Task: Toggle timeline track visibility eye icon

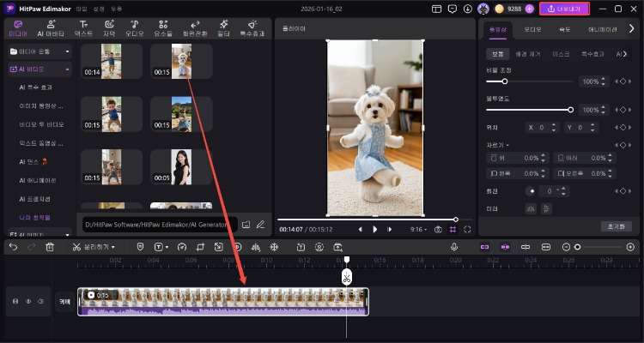Action: [27, 302]
